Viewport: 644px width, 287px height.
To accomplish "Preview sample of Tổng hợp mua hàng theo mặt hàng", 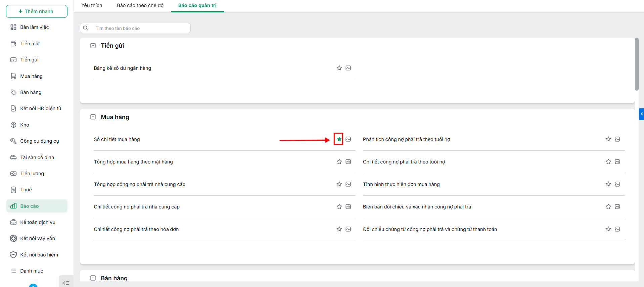I will (348, 162).
